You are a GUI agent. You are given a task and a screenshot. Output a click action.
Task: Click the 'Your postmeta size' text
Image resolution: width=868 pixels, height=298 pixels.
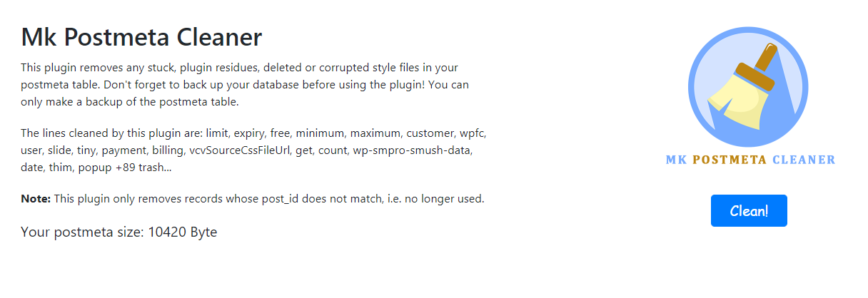coord(83,232)
